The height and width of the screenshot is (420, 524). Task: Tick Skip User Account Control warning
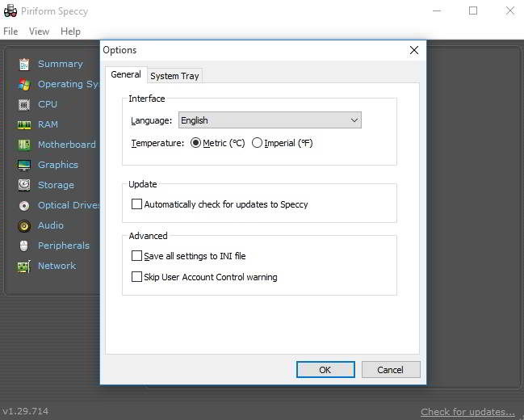[136, 277]
